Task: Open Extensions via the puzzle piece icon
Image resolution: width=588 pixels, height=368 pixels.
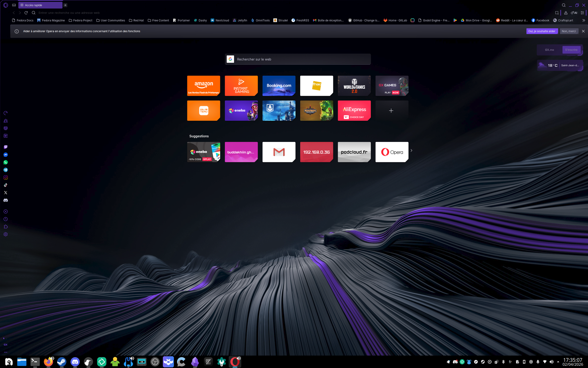Action: tap(6, 227)
